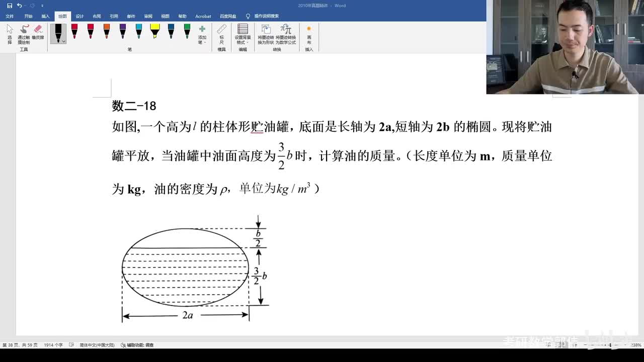Pick the purple pen
The height and width of the screenshot is (362, 644).
pyautogui.click(x=123, y=31)
